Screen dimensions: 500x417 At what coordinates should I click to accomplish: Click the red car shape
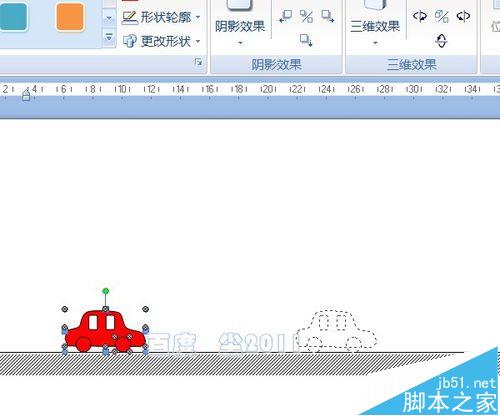105,331
